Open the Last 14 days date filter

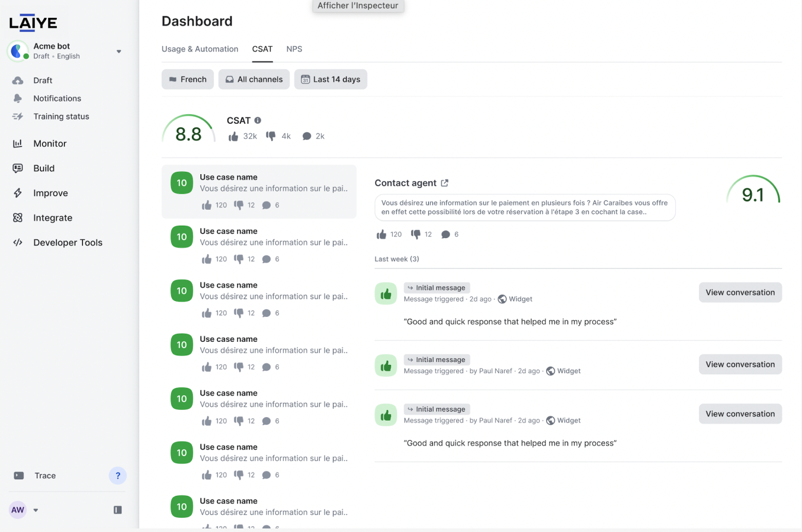point(331,79)
